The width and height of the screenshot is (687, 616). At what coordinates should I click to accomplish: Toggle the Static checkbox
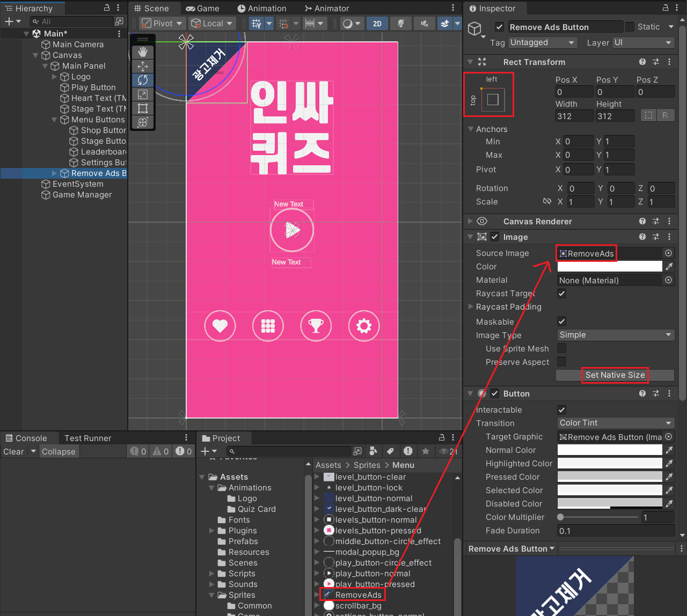630,27
